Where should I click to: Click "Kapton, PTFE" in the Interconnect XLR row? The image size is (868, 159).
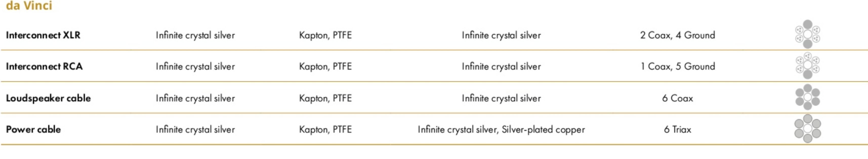coord(325,35)
